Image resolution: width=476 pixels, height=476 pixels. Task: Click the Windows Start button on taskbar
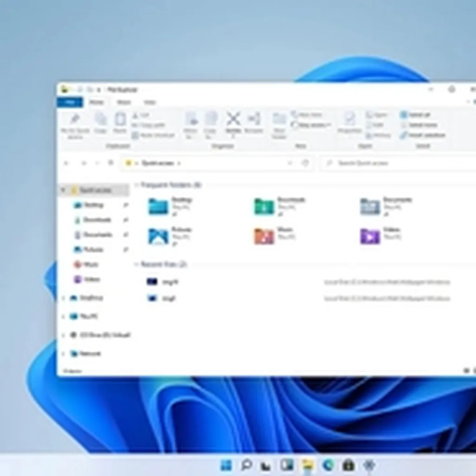226,465
